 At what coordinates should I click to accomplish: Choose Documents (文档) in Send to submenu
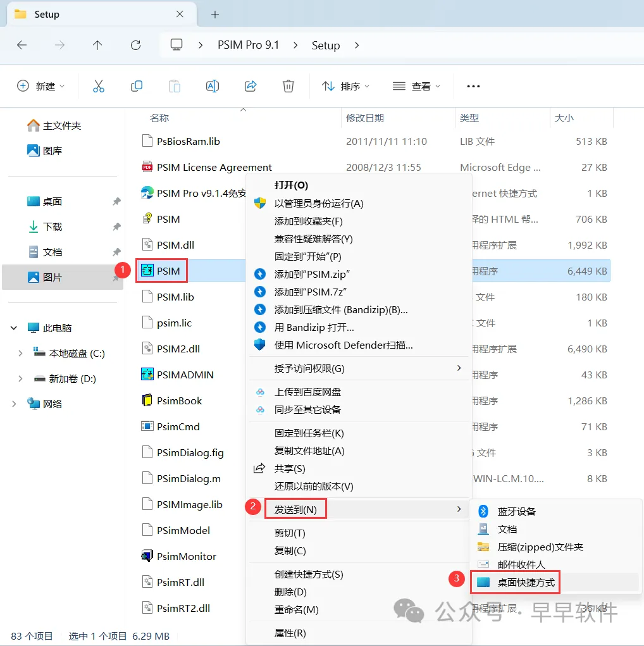[x=555, y=529]
